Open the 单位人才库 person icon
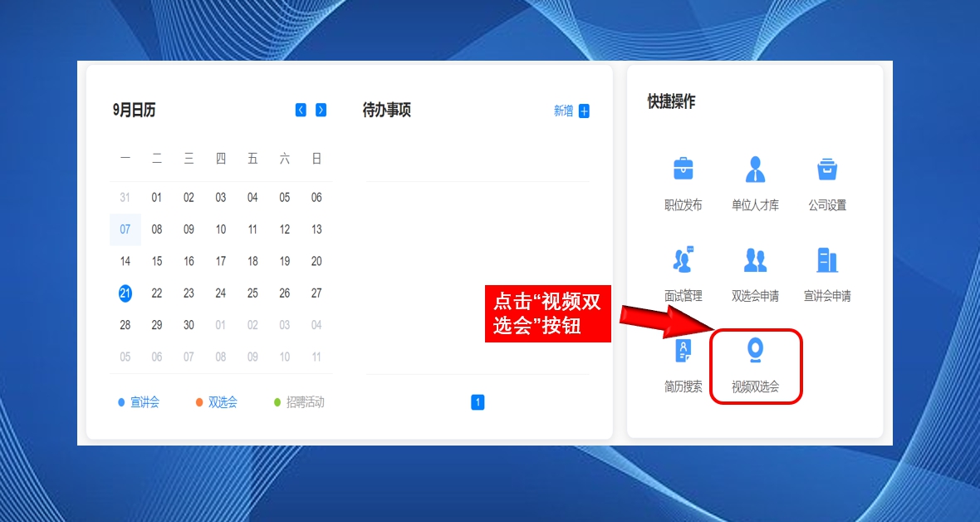 (x=755, y=169)
